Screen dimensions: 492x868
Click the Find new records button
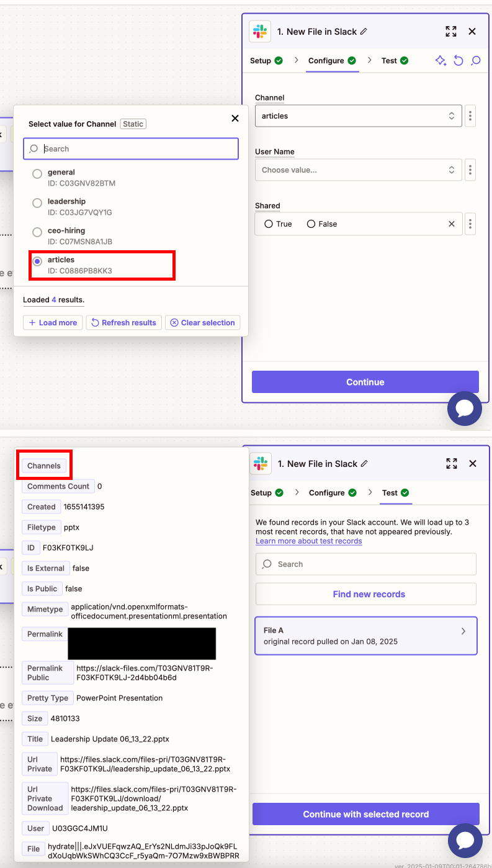pyautogui.click(x=366, y=594)
